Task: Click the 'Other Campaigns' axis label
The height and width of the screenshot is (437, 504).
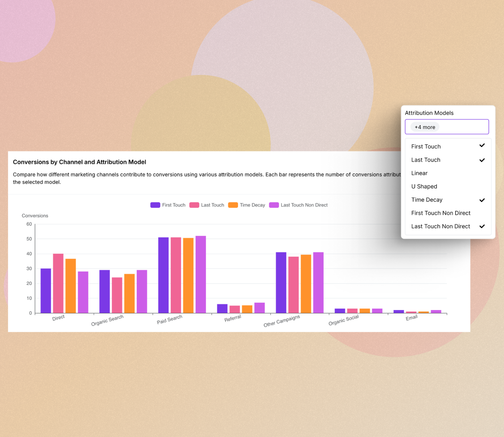Action: click(x=282, y=321)
